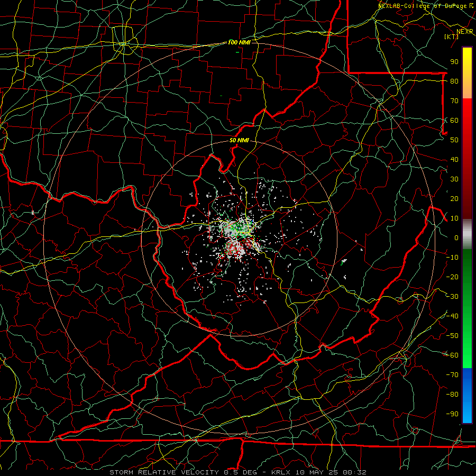This screenshot has height=476, width=476.
Task: Click the -70 value on velocity scale
Action: [x=452, y=375]
